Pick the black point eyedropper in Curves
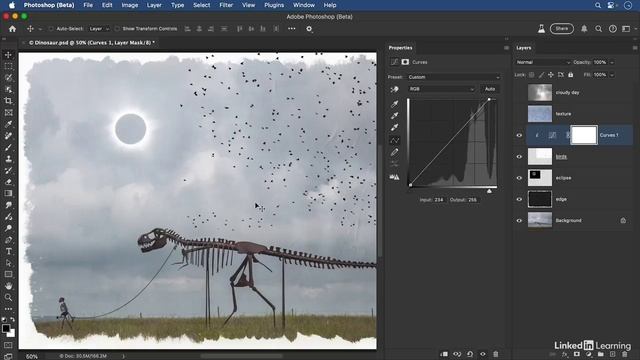 (x=394, y=104)
